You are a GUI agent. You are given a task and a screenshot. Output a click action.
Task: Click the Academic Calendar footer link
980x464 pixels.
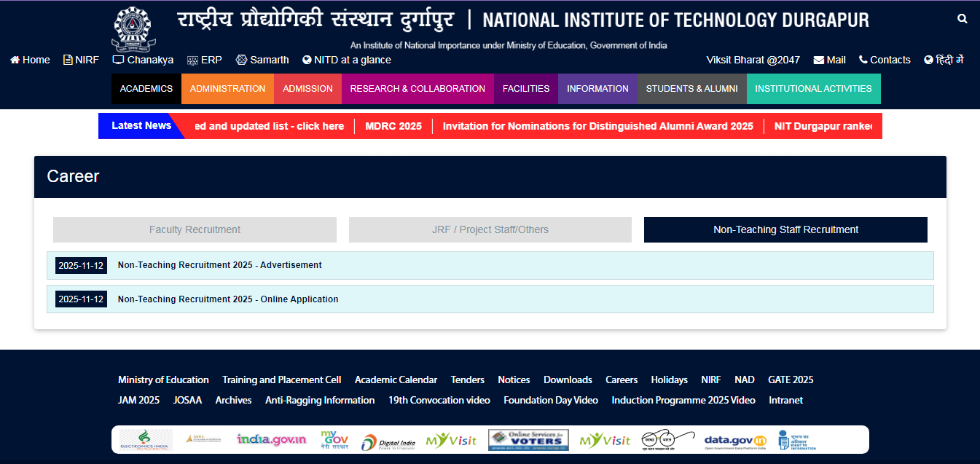coord(396,380)
